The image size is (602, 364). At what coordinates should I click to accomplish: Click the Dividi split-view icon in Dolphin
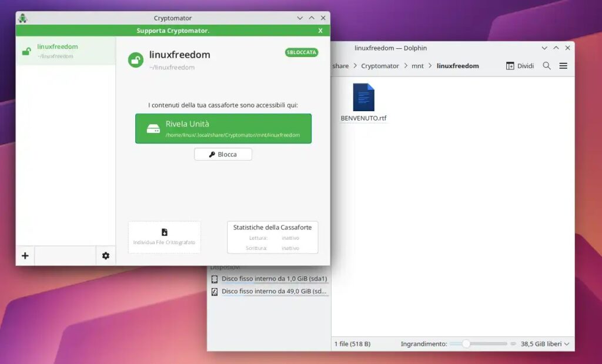pos(519,66)
